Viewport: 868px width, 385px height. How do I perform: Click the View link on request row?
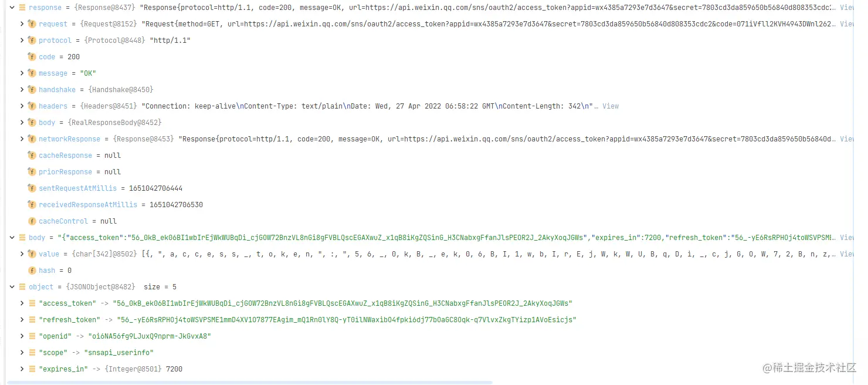(x=847, y=24)
